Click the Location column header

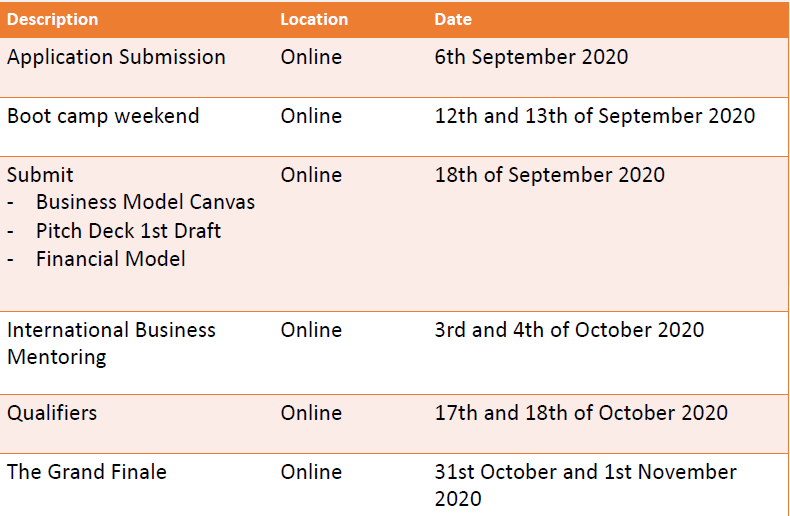click(x=314, y=19)
